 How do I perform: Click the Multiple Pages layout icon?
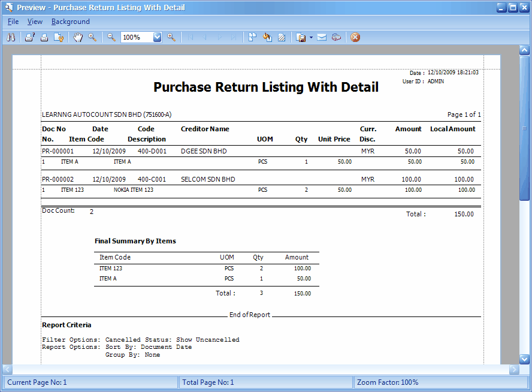(x=252, y=37)
